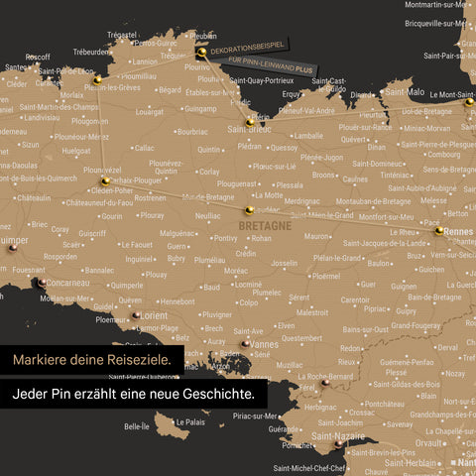476x476 pixels.
Task: Click the Malestroit town label
Action: [x=312, y=312]
